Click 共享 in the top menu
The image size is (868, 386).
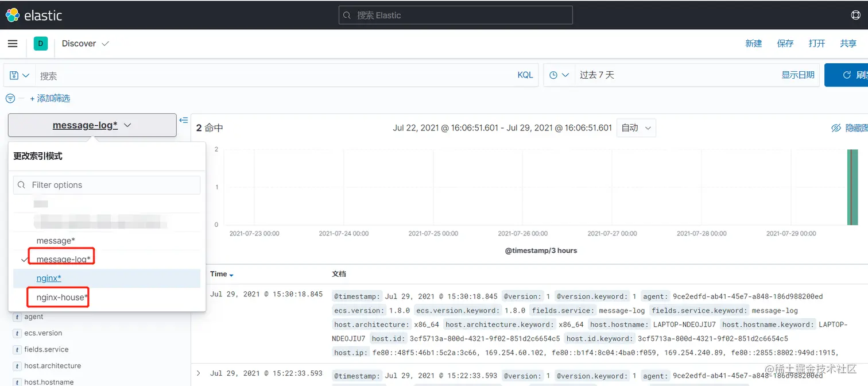click(848, 44)
